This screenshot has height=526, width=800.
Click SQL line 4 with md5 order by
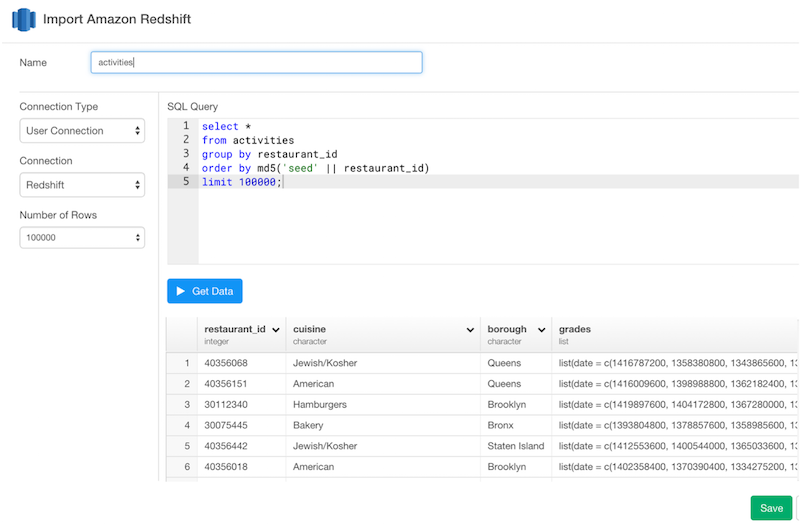click(x=315, y=168)
